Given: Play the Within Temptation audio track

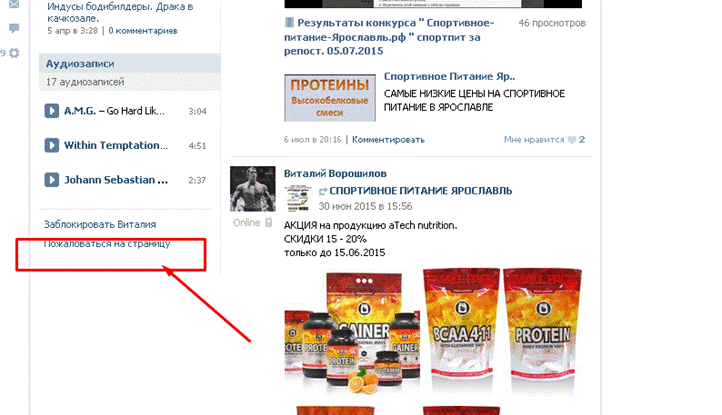Looking at the screenshot, I should click(x=52, y=146).
